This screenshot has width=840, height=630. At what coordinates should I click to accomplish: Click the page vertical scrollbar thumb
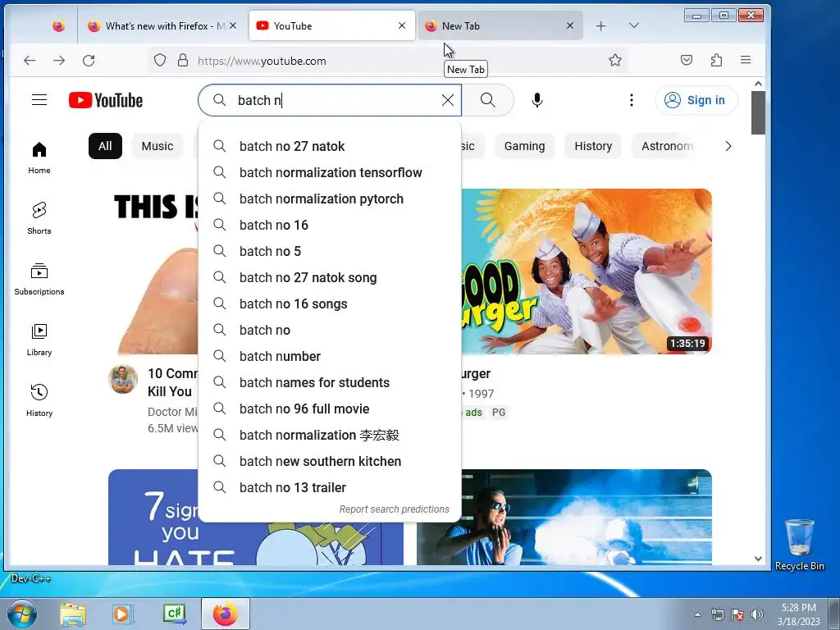click(x=757, y=113)
